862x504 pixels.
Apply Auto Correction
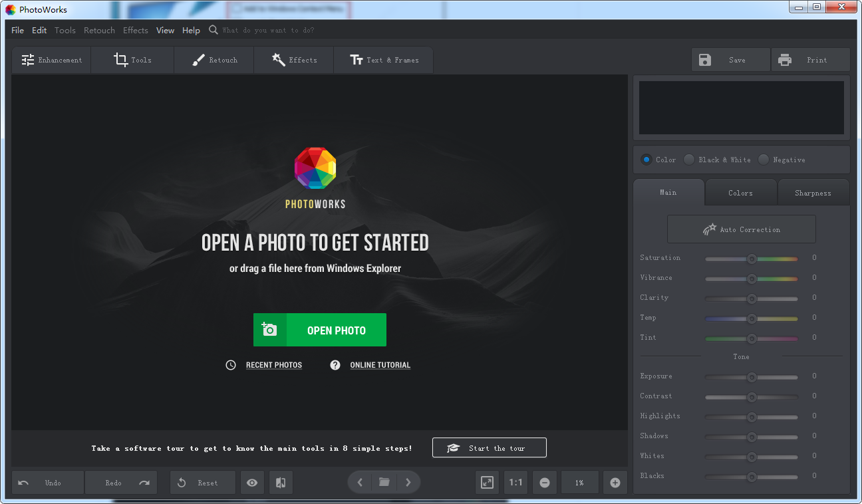(741, 229)
